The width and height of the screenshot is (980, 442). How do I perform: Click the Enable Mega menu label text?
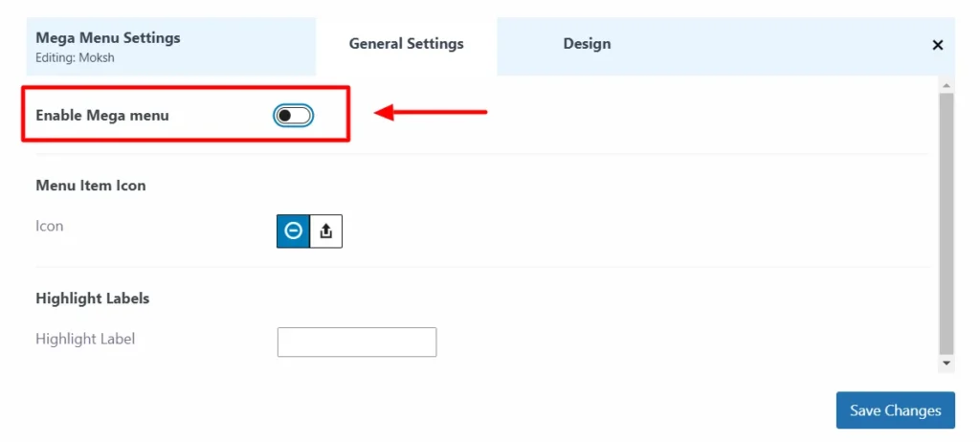point(101,116)
